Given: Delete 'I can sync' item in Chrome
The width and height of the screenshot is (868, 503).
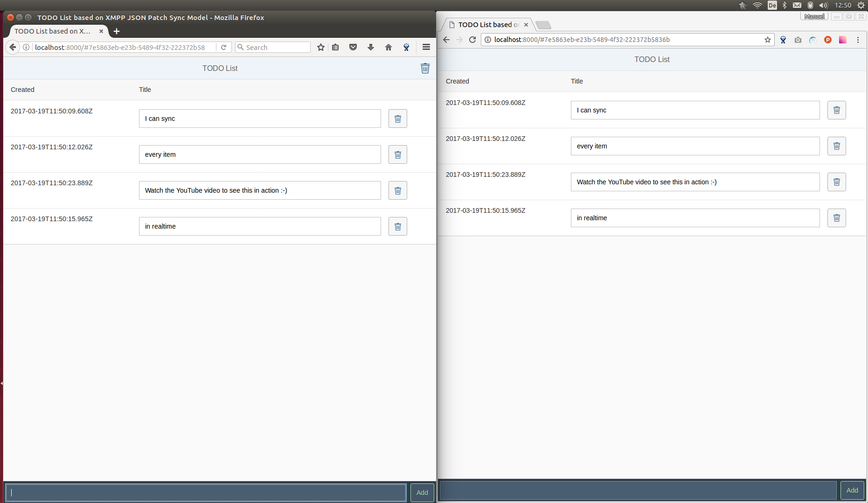Looking at the screenshot, I should coord(837,110).
